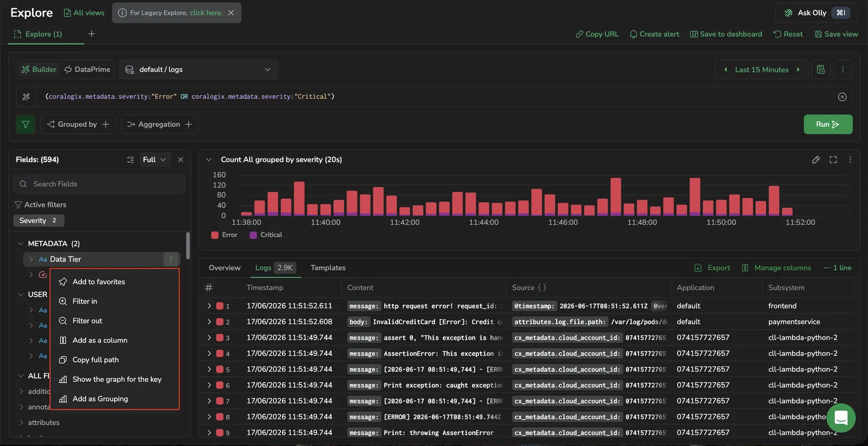Switch to the Templates tab
The image size is (868, 446).
click(328, 268)
